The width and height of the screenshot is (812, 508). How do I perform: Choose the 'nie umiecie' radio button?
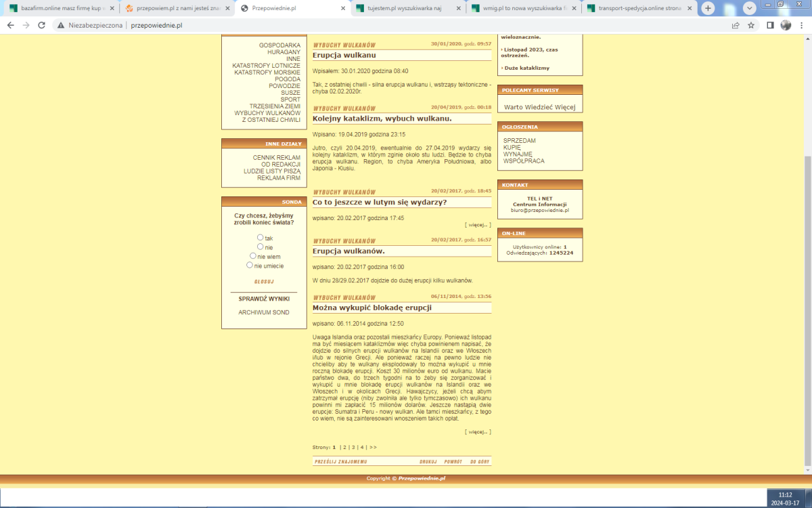(x=250, y=265)
